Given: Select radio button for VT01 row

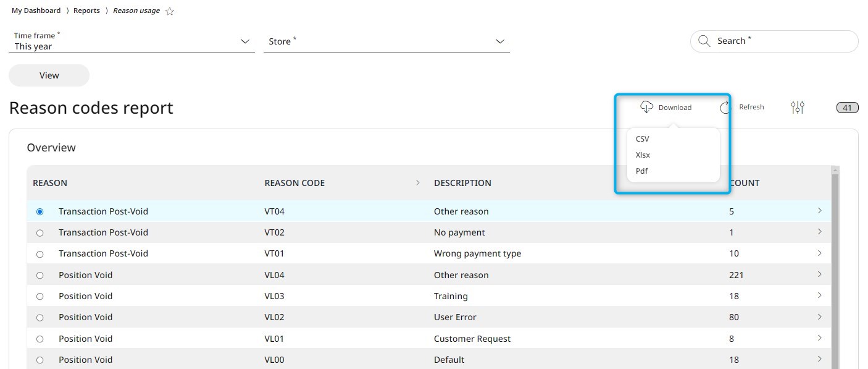Looking at the screenshot, I should click(x=40, y=254).
